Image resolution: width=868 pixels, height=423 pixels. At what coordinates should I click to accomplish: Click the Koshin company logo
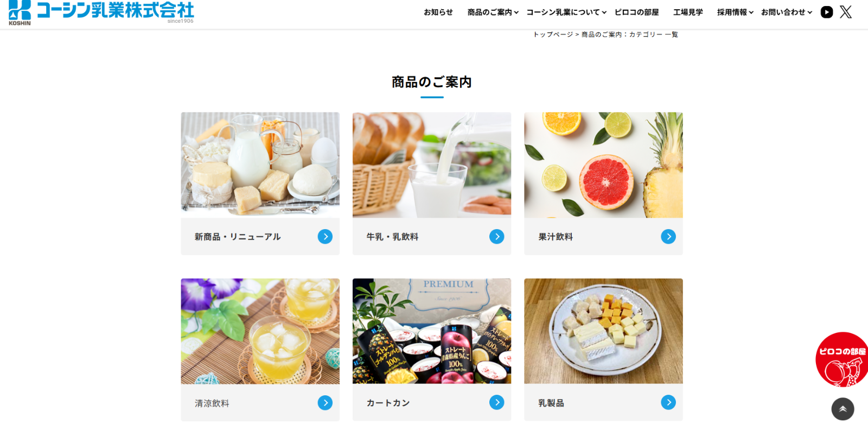(101, 12)
